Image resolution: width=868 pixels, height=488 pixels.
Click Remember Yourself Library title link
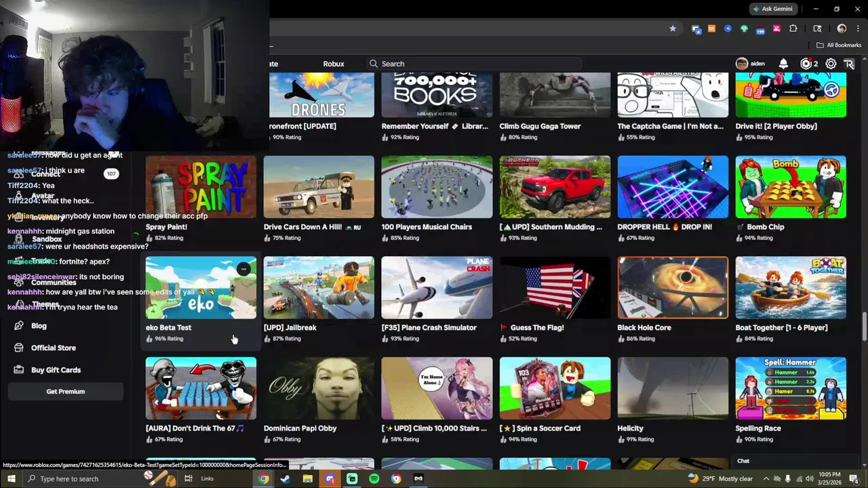[x=435, y=126]
